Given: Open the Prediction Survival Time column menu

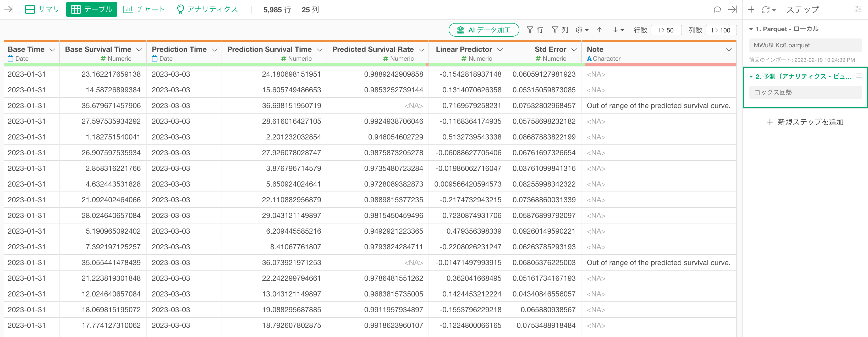Looking at the screenshot, I should point(320,50).
